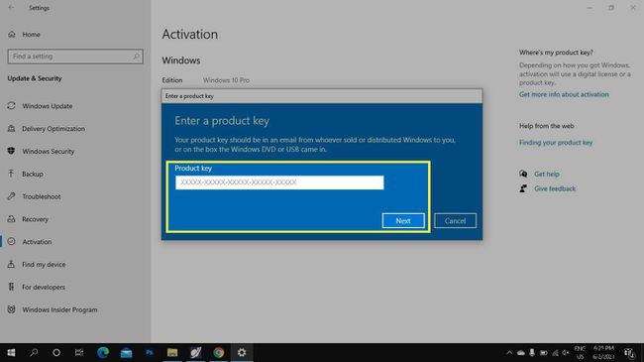Open Backup settings section
644x362 pixels.
(x=33, y=174)
